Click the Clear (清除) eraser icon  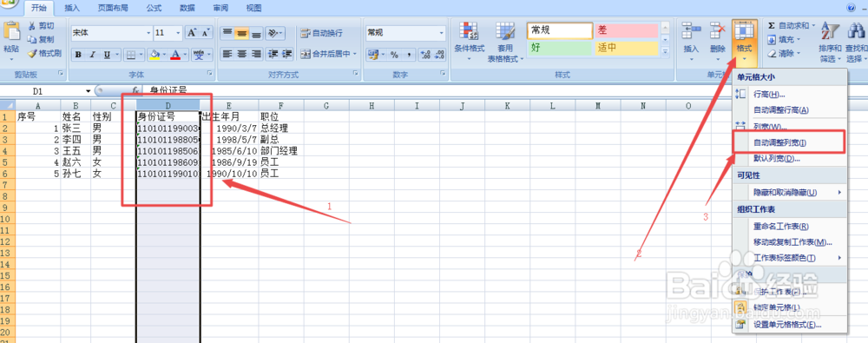[x=772, y=53]
